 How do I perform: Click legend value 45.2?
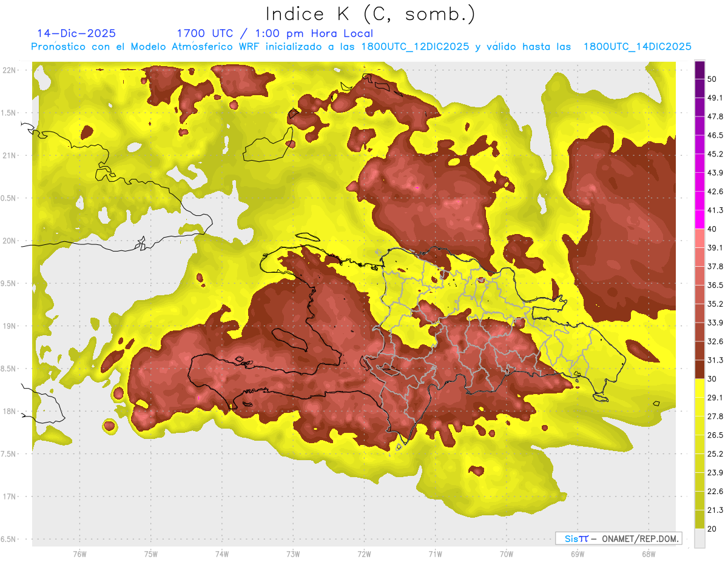click(x=715, y=154)
